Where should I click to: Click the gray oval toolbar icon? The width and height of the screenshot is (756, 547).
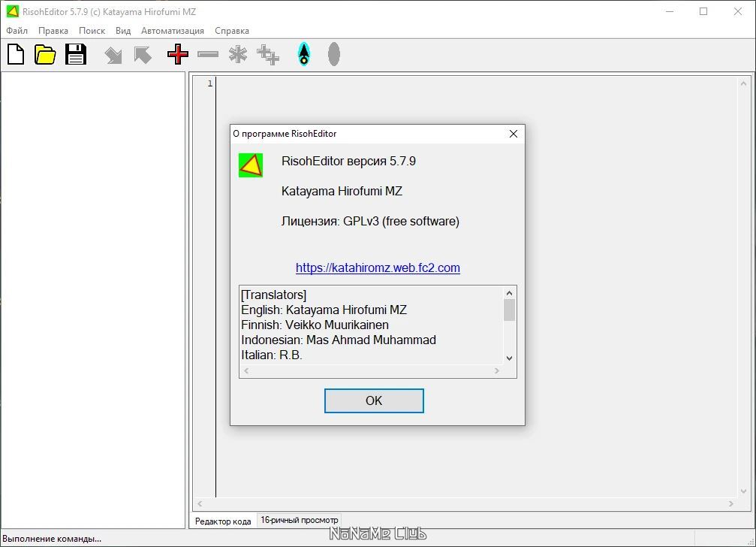pos(333,54)
